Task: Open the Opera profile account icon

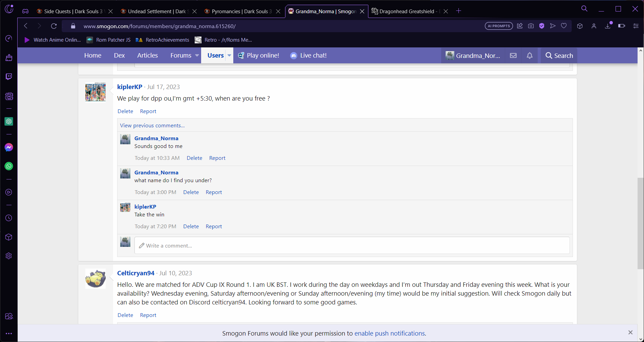Action: (x=594, y=26)
